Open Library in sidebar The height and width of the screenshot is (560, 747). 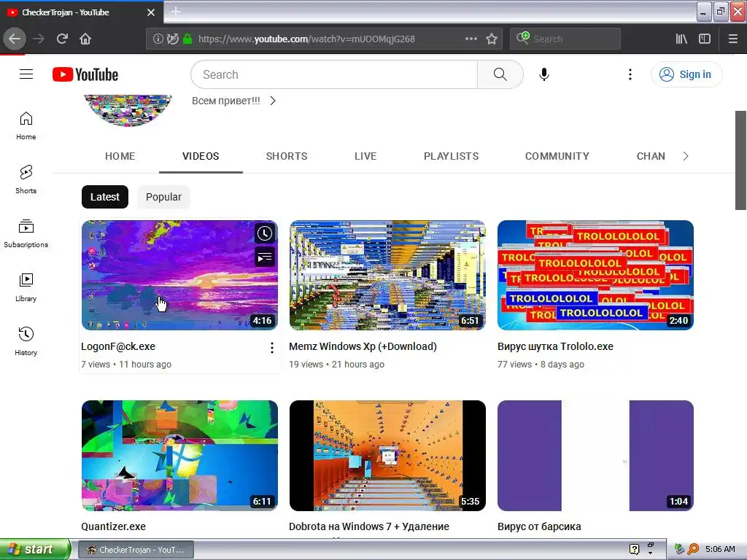[x=26, y=287]
